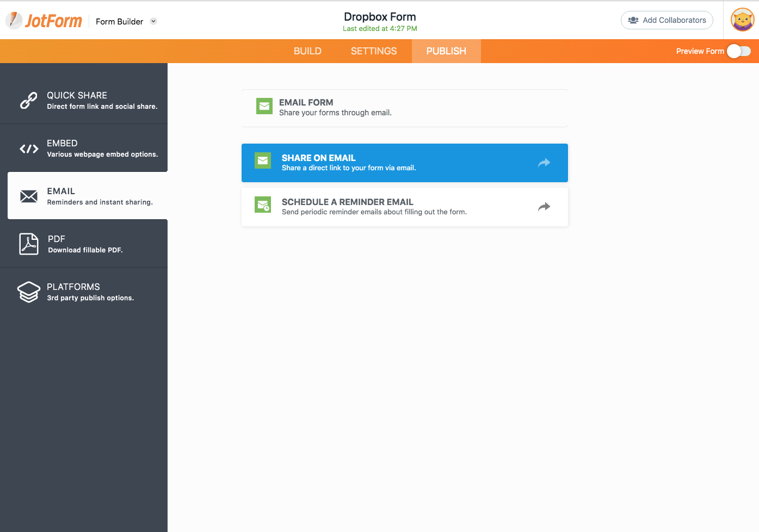Click the Dropbox Form title
The width and height of the screenshot is (759, 532).
pos(380,17)
